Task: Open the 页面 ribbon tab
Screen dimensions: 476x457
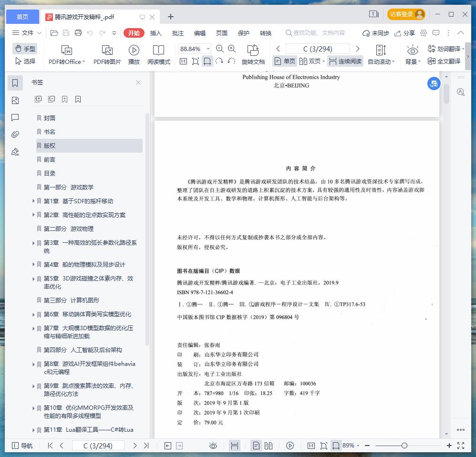Action: 222,33
